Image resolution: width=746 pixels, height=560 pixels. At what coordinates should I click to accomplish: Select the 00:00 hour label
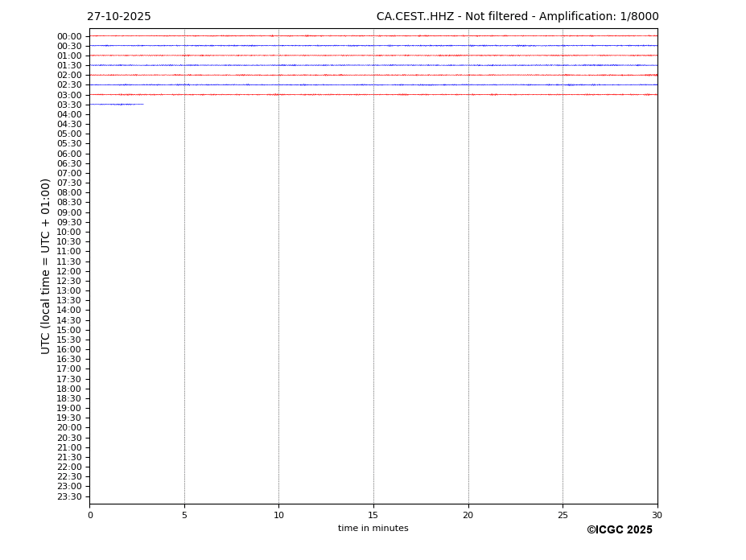(x=69, y=36)
